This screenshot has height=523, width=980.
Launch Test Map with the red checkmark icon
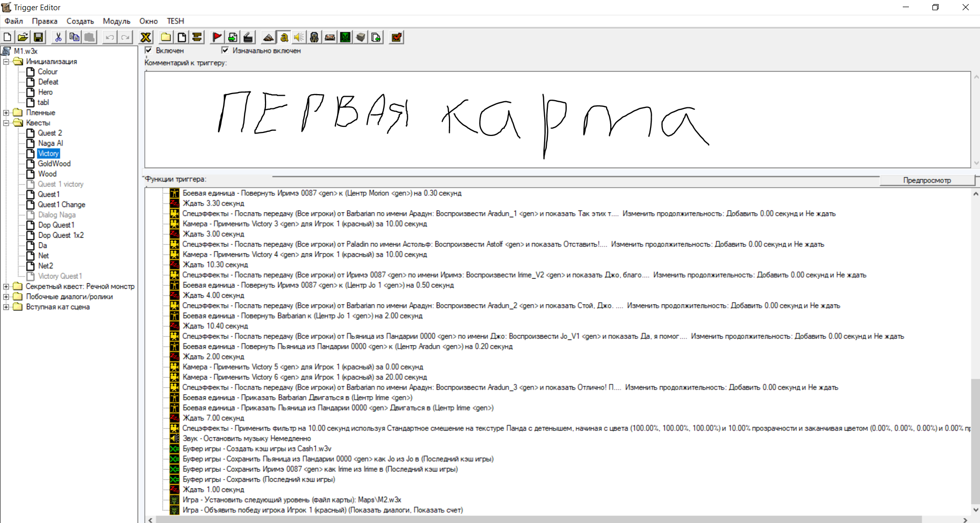click(x=396, y=37)
